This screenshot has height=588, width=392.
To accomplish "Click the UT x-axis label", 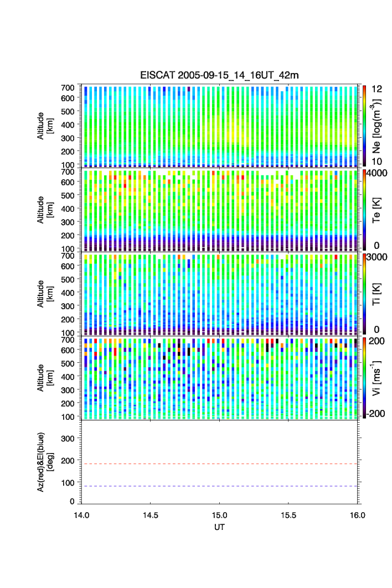I will point(220,527).
